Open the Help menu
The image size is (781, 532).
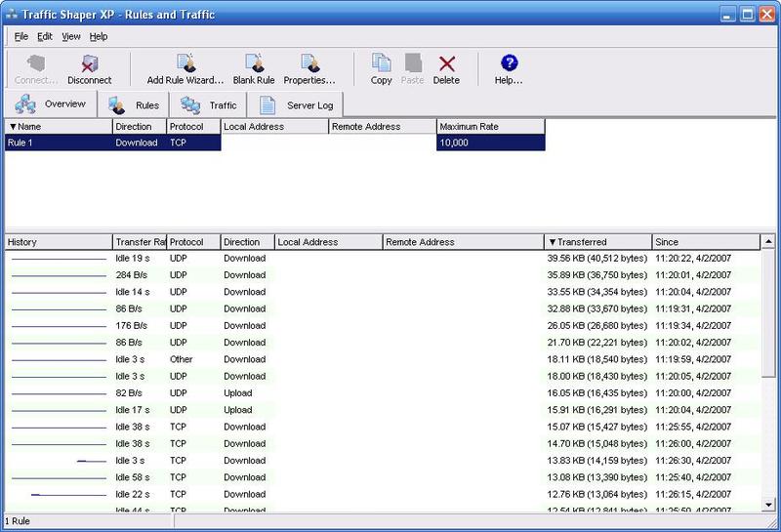click(x=99, y=36)
